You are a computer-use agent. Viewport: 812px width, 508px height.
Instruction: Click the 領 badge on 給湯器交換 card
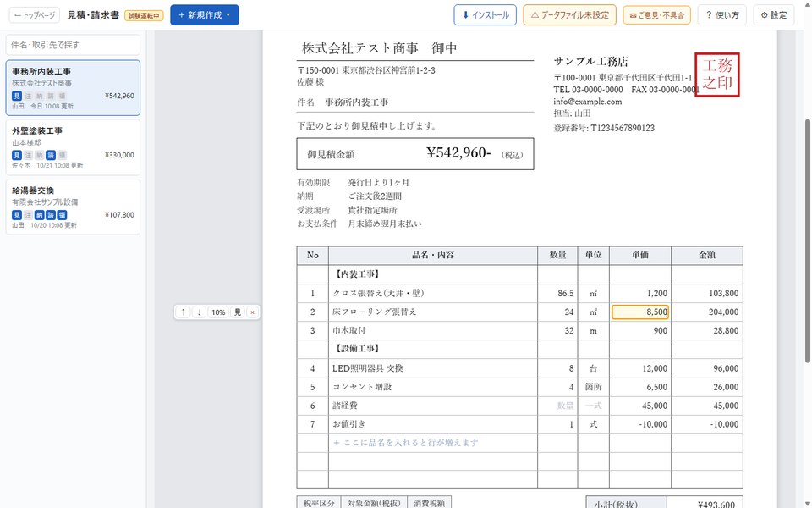tap(62, 214)
